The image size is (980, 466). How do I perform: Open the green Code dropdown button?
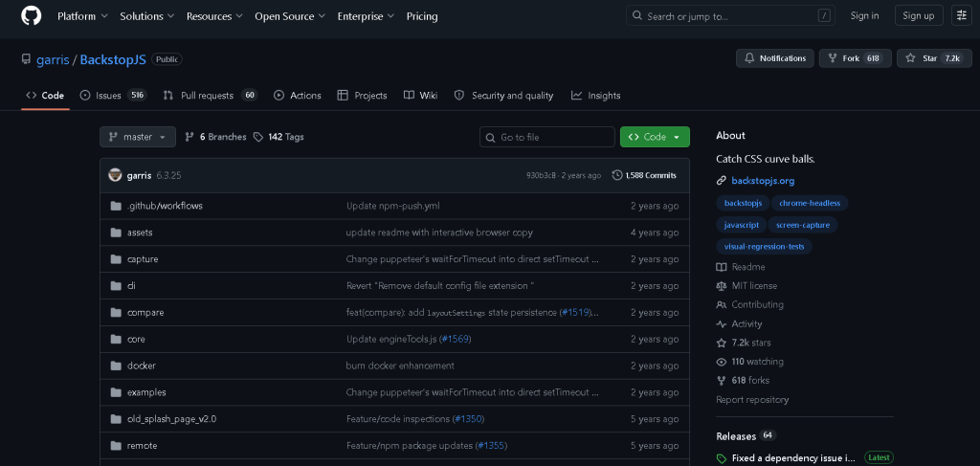655,137
